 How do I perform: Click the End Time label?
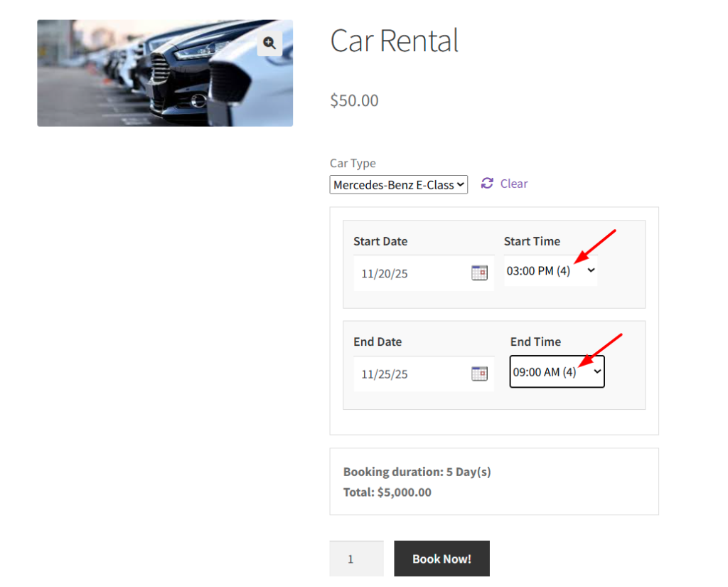[x=535, y=342]
